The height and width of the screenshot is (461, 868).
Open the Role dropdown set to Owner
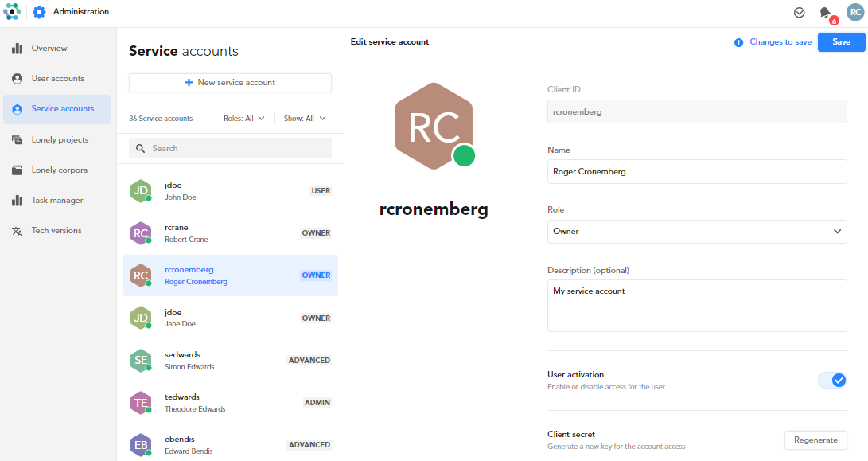(x=696, y=232)
